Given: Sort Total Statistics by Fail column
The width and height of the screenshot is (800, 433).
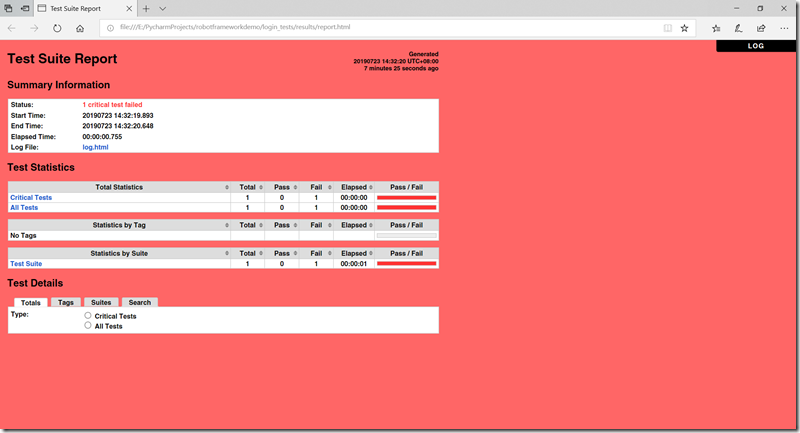Looking at the screenshot, I should [x=316, y=187].
